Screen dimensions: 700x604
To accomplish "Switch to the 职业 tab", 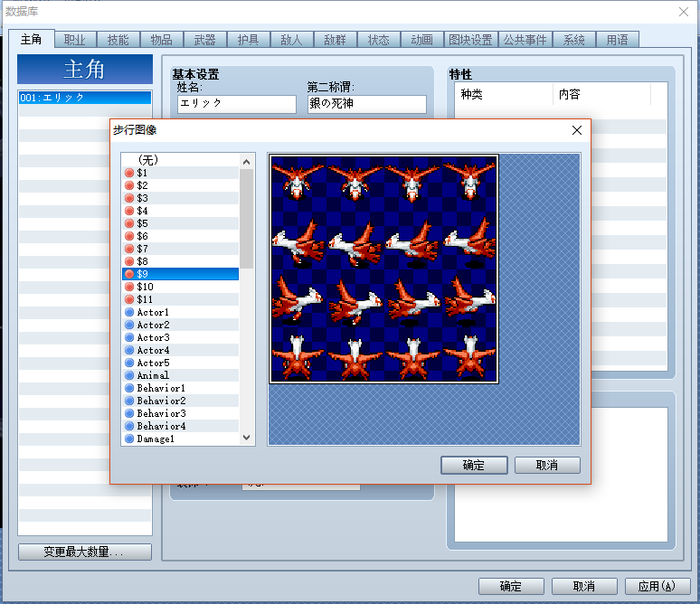I will [x=75, y=40].
